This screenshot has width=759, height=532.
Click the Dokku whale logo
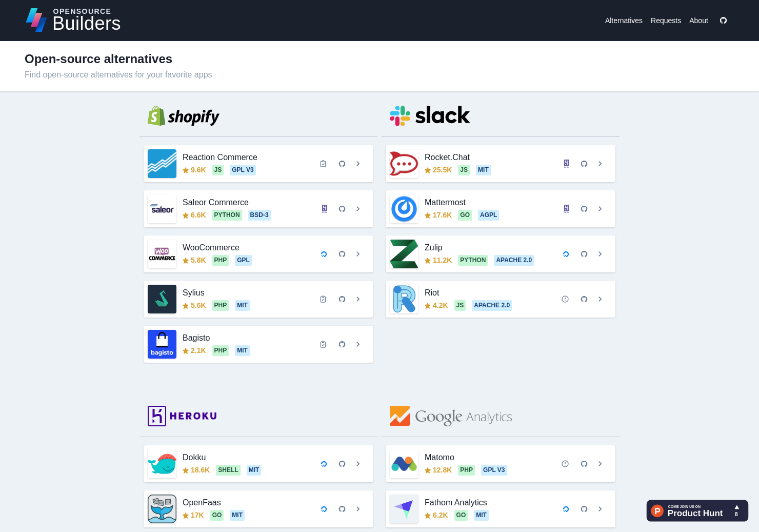click(162, 464)
